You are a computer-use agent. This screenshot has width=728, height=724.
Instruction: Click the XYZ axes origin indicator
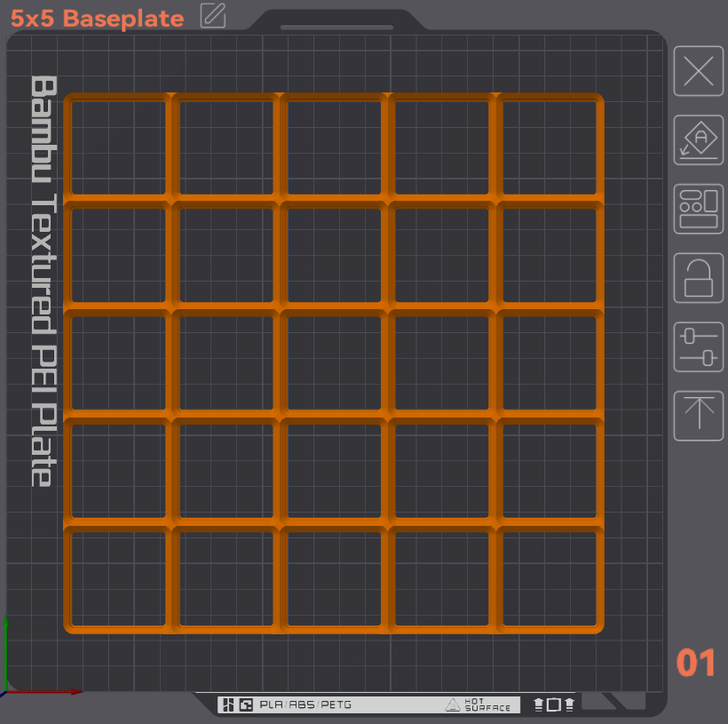tap(8, 689)
